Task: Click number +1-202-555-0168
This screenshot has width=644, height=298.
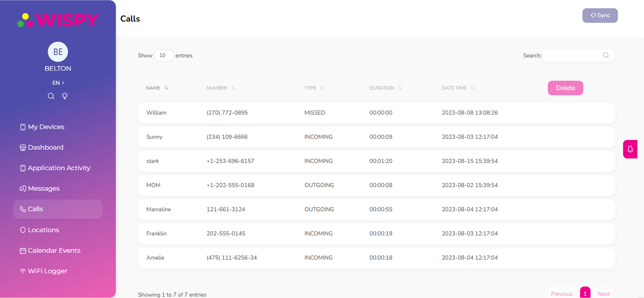Action: coord(230,185)
